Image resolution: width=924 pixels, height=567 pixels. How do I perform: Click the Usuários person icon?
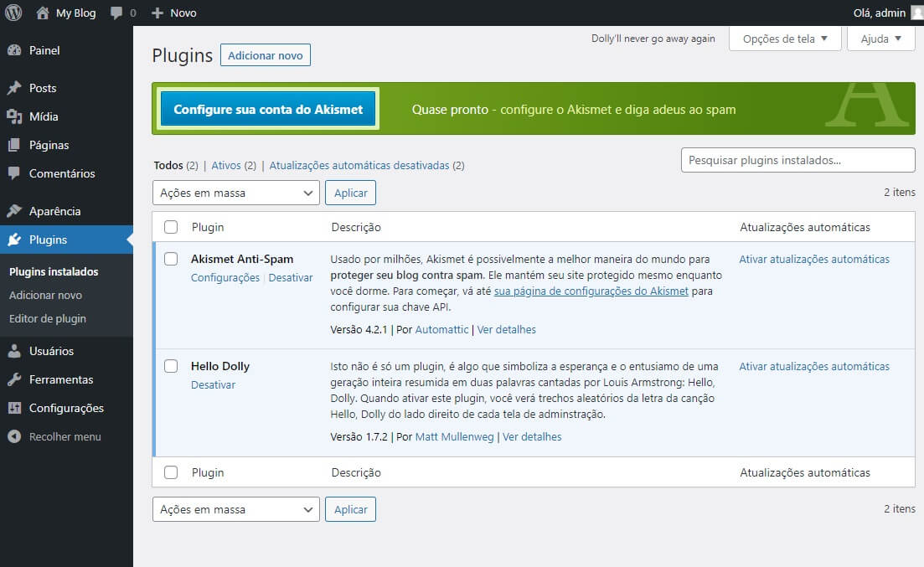(x=14, y=351)
